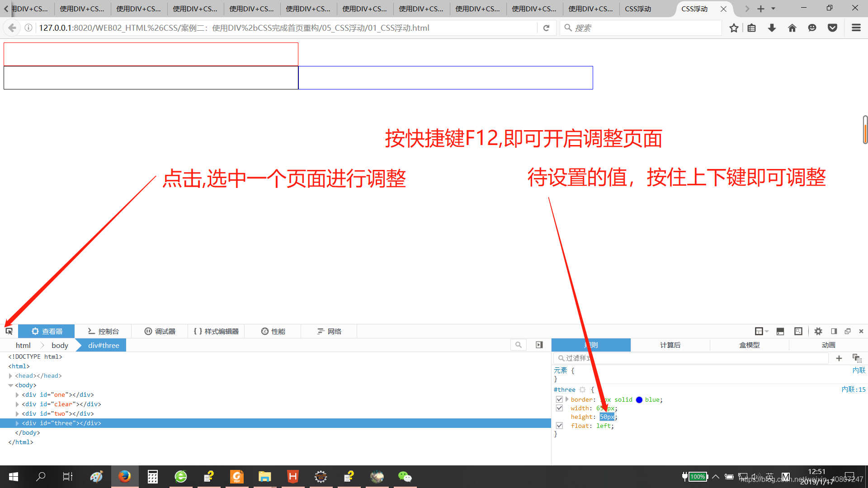
Task: Expand the div id="two" node
Action: coord(17,414)
